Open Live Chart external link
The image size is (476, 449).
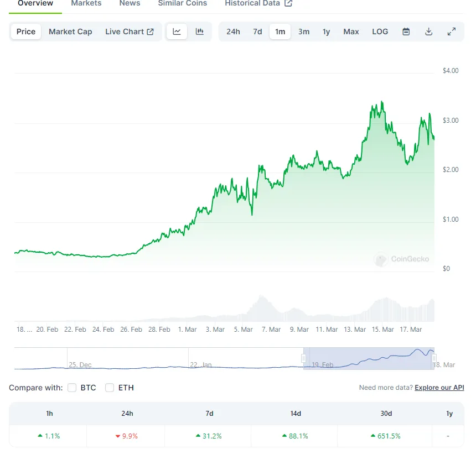130,32
